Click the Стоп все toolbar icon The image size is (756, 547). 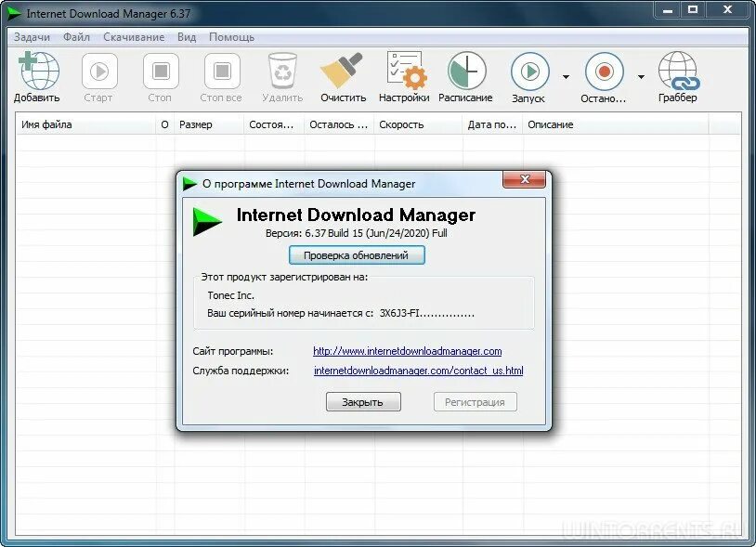pyautogui.click(x=222, y=72)
